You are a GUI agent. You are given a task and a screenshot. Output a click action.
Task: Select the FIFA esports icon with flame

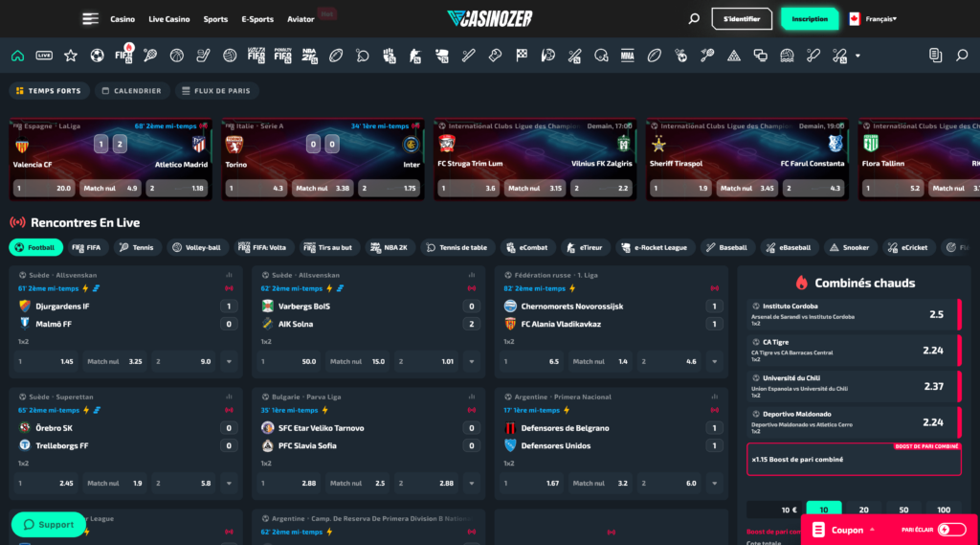coord(123,55)
